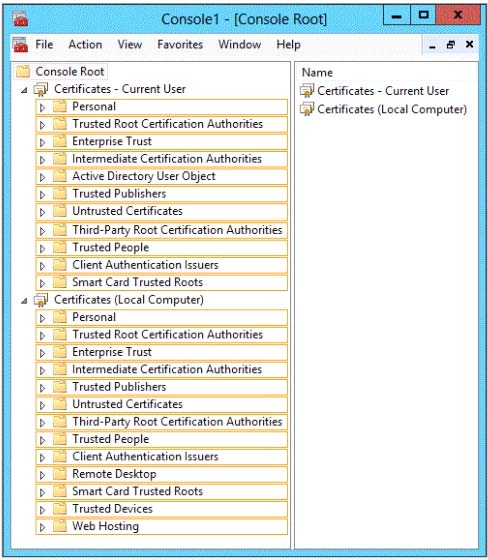
Task: Open the File menu
Action: pyautogui.click(x=44, y=45)
